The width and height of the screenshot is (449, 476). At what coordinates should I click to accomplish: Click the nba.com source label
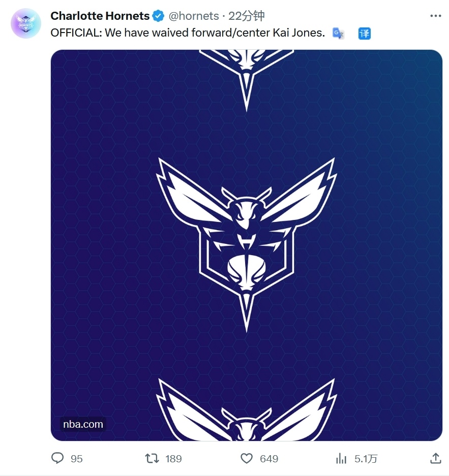click(x=83, y=424)
